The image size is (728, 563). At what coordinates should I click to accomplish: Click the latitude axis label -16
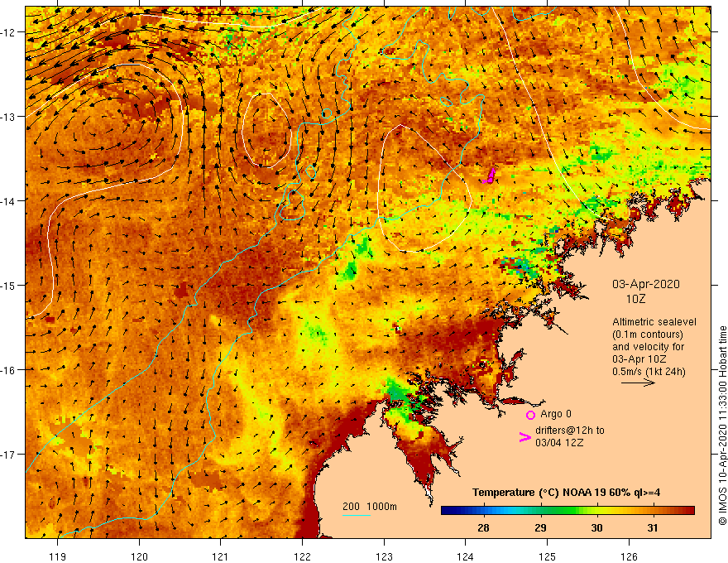point(9,370)
